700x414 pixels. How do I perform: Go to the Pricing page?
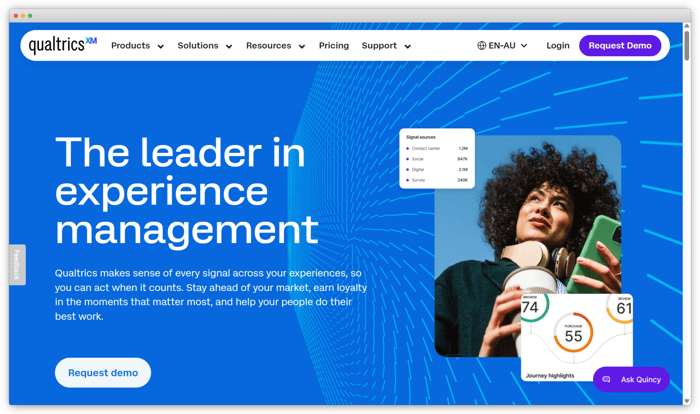tap(333, 46)
